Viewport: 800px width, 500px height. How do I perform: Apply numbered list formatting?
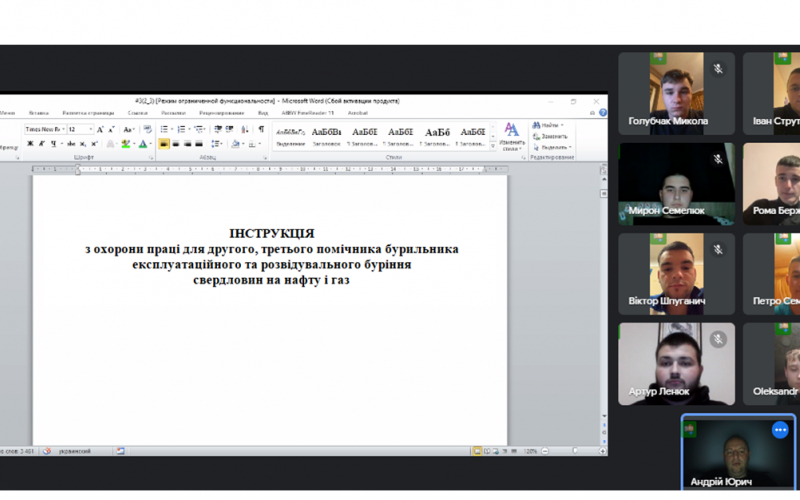(x=181, y=129)
